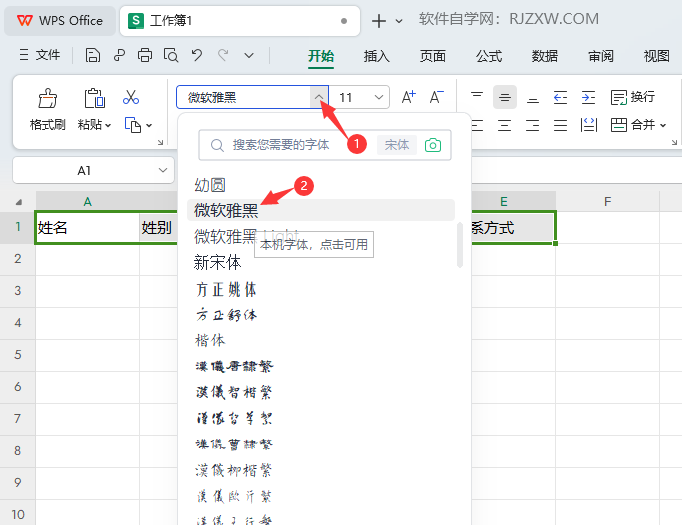Click the distributed alignment icon
Image resolution: width=682 pixels, height=525 pixels.
point(588,125)
